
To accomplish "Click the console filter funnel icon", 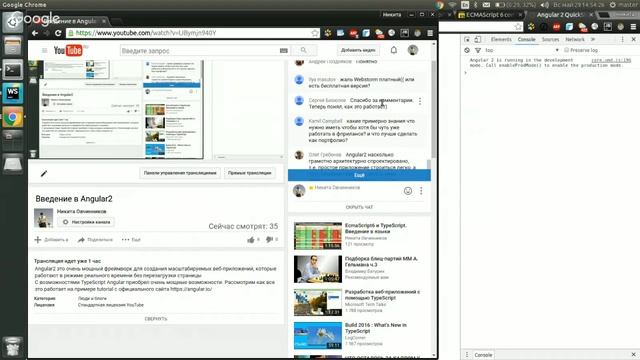I will click(478, 50).
